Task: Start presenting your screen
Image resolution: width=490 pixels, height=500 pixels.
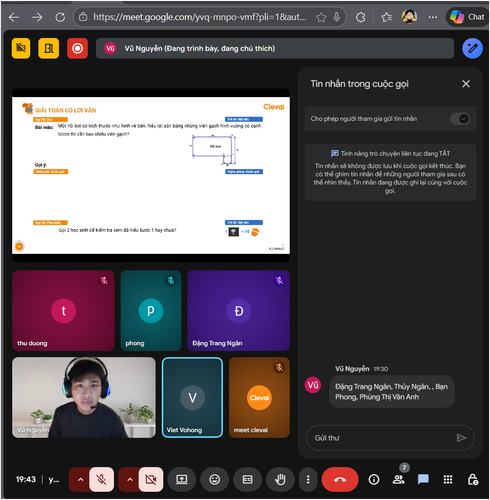Action: [x=182, y=479]
